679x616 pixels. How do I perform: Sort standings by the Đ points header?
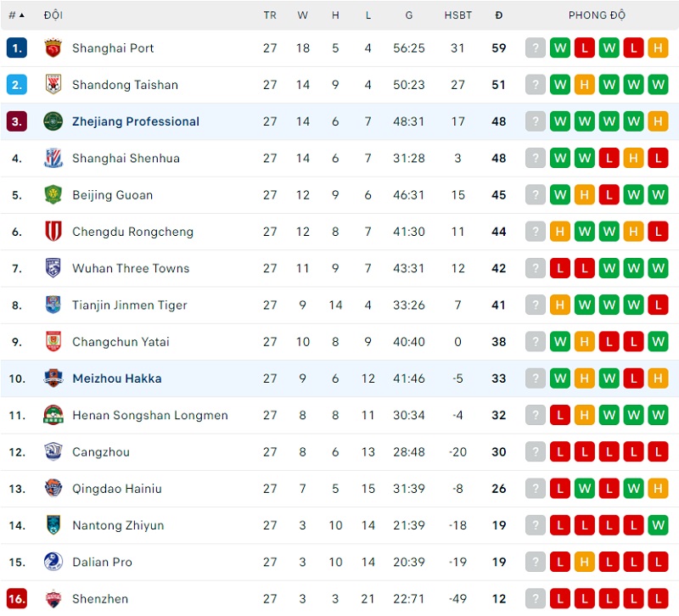coord(499,15)
